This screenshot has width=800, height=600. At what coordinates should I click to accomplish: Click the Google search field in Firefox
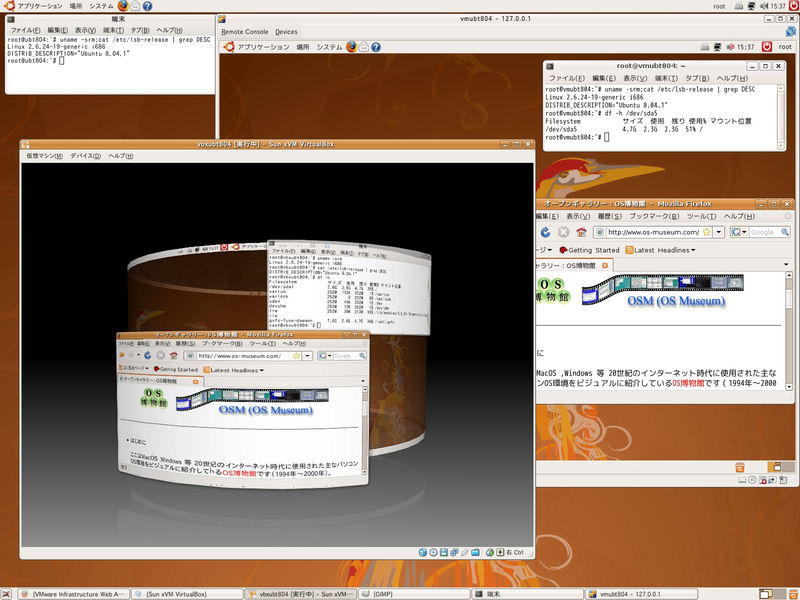point(763,232)
